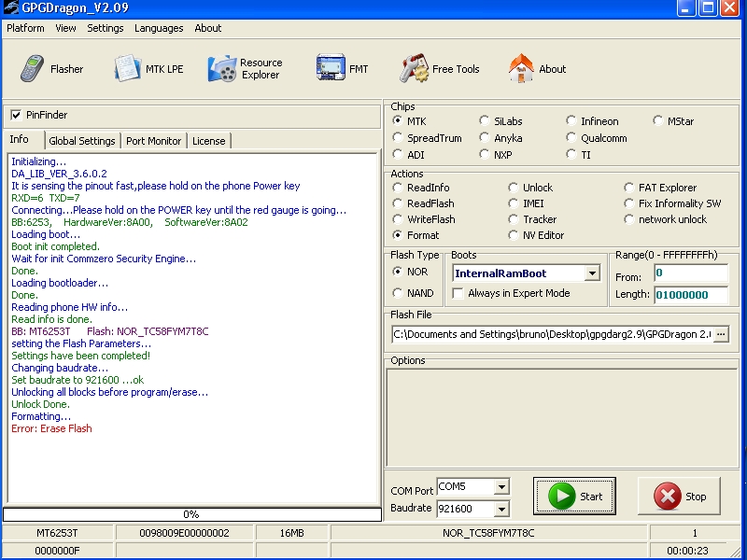Choose the NV Editor action
This screenshot has height=560, width=747.
coord(513,235)
